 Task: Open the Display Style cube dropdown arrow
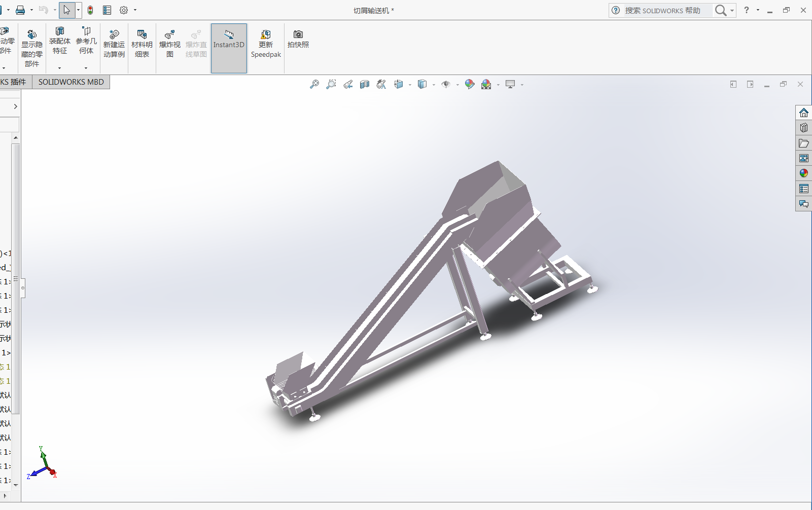click(434, 85)
